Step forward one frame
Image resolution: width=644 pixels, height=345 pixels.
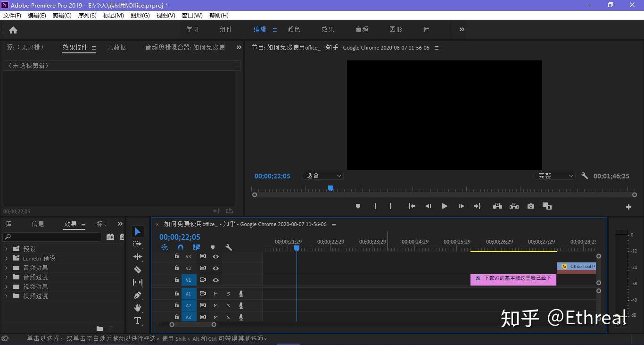pyautogui.click(x=461, y=206)
